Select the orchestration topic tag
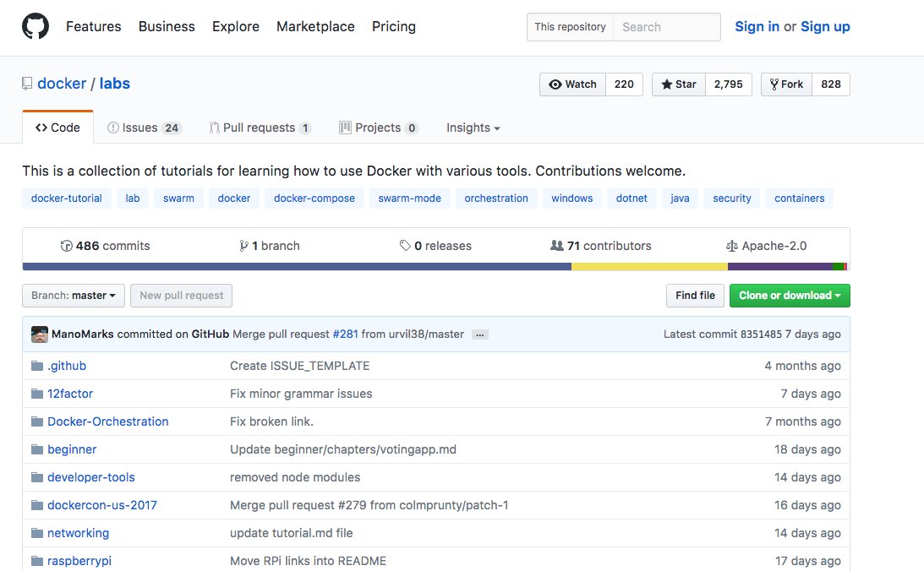Screen dimensions: 924x571 (496, 198)
